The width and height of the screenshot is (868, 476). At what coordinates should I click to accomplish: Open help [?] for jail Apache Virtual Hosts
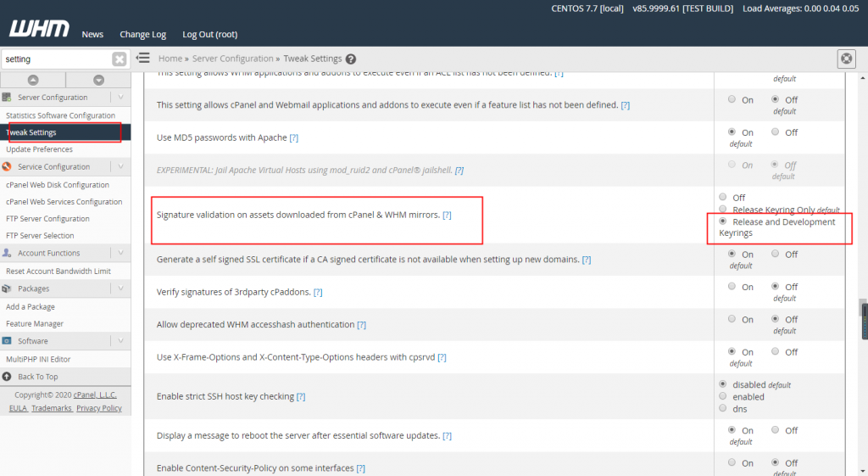[x=459, y=171]
